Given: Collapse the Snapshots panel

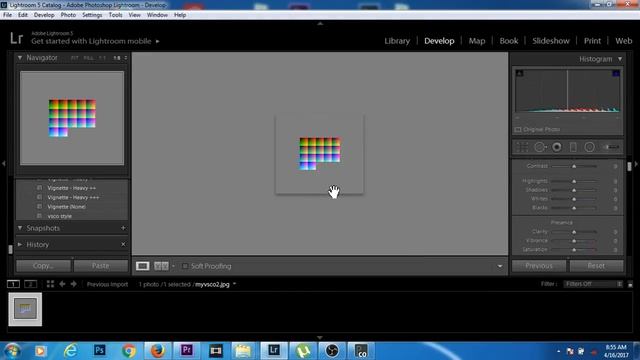Looking at the screenshot, I should (20, 228).
